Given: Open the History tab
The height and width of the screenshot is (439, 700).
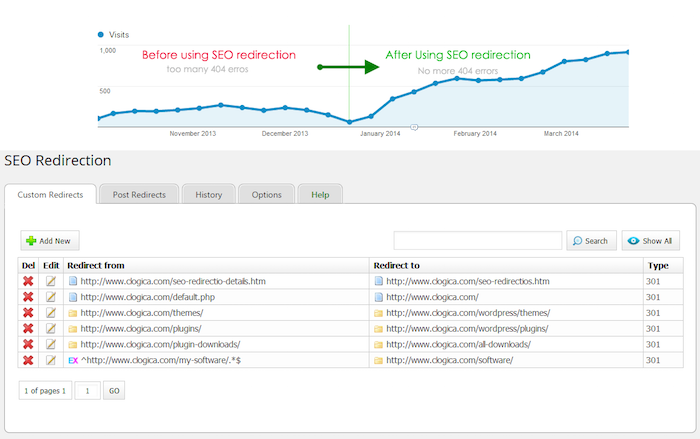Looking at the screenshot, I should (208, 194).
